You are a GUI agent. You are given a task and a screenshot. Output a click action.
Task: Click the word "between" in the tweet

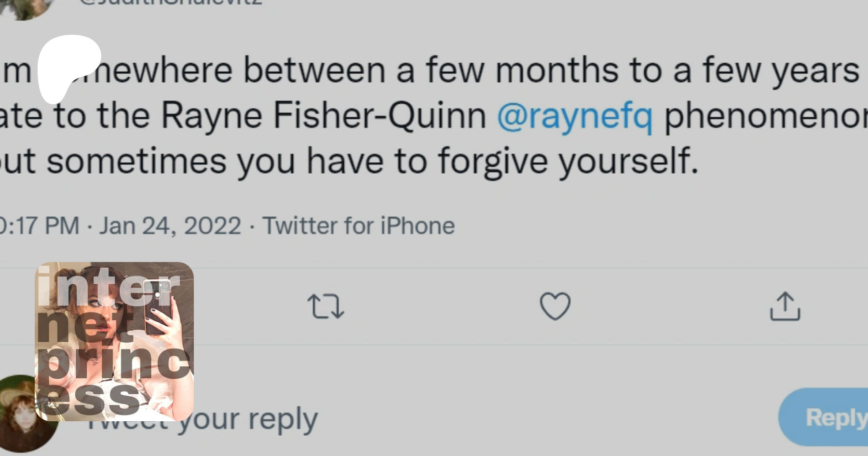pos(314,70)
